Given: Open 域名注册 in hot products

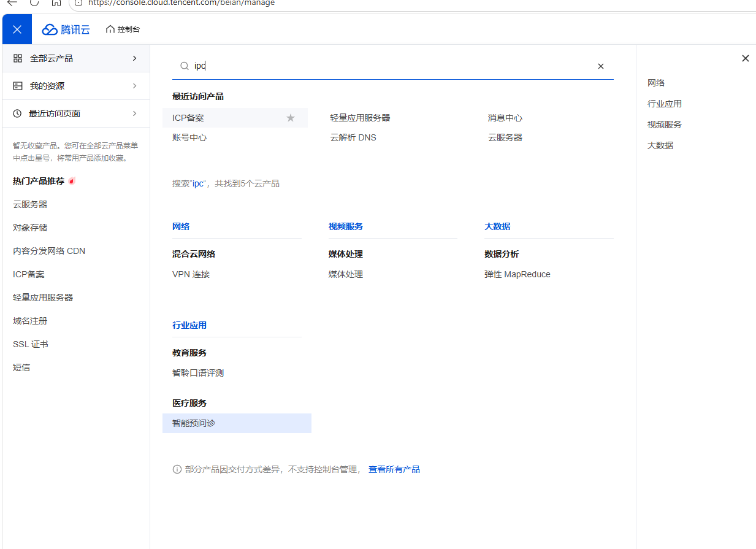Looking at the screenshot, I should tap(30, 321).
